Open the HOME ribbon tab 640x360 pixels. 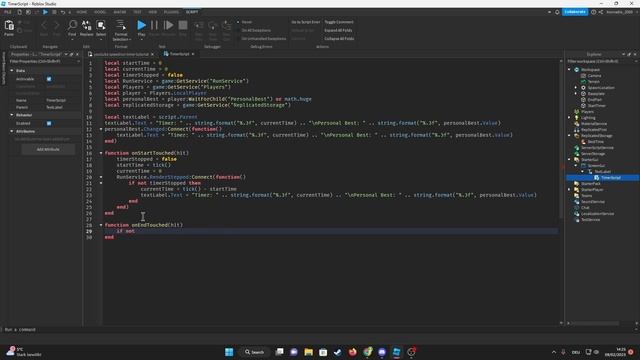(82, 12)
